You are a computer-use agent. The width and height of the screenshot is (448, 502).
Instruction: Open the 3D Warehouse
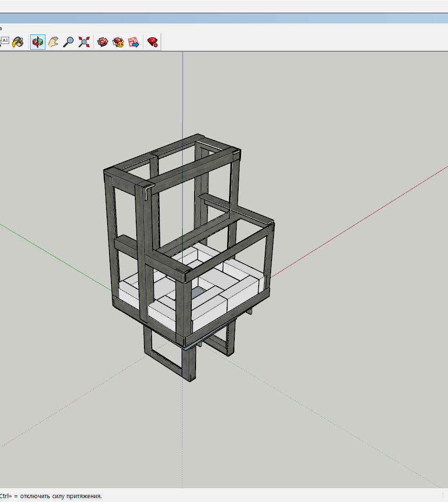click(103, 42)
